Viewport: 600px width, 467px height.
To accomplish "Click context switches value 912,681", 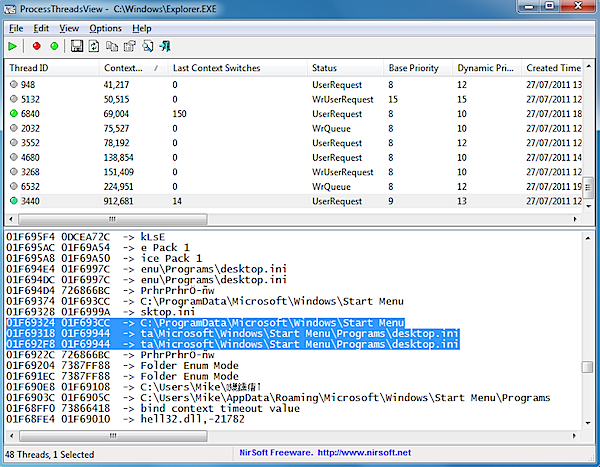I will click(x=118, y=201).
